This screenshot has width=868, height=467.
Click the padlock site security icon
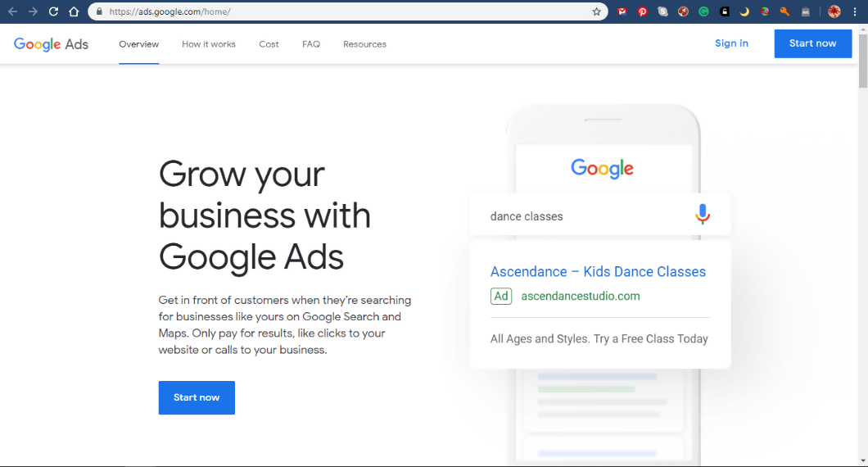click(99, 11)
